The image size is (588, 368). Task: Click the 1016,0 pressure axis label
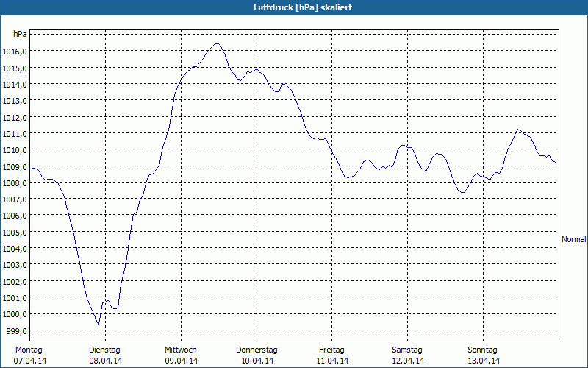pyautogui.click(x=15, y=52)
